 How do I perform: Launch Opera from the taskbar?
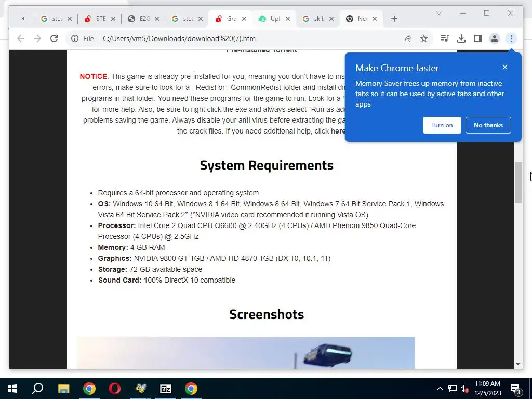[115, 389]
